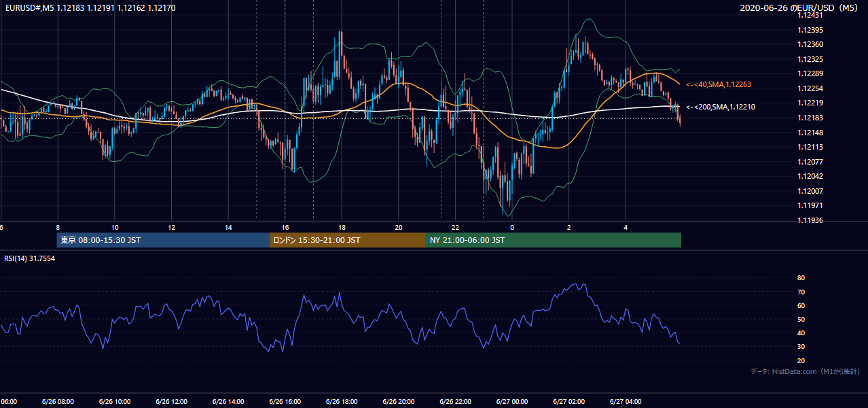868x408 pixels.
Task: Click price axis value 1.12254
Action: (x=811, y=88)
